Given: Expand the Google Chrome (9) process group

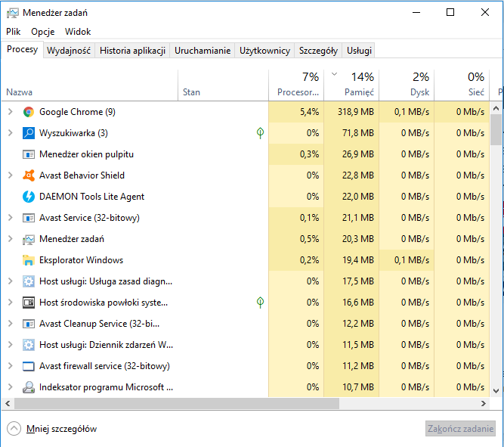Looking at the screenshot, I should click(11, 112).
